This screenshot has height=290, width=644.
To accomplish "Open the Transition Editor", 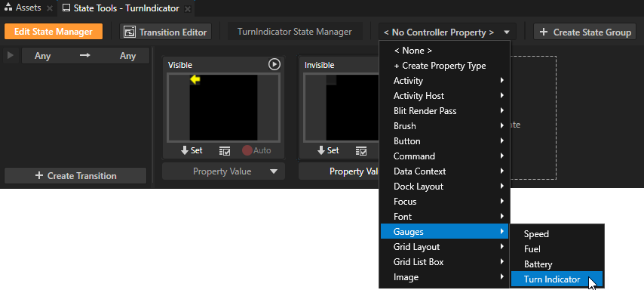I will click(165, 32).
